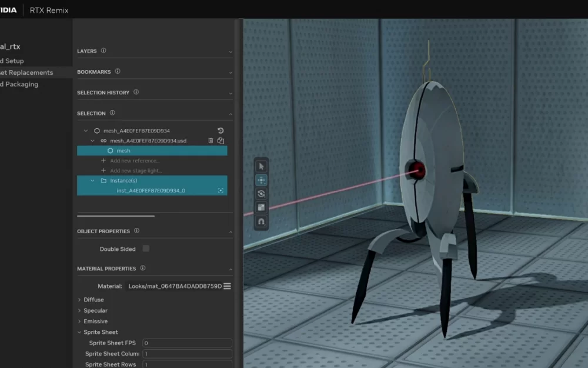Image resolution: width=588 pixels, height=368 pixels.
Task: Enable the Double Sided checkbox
Action: (x=145, y=248)
